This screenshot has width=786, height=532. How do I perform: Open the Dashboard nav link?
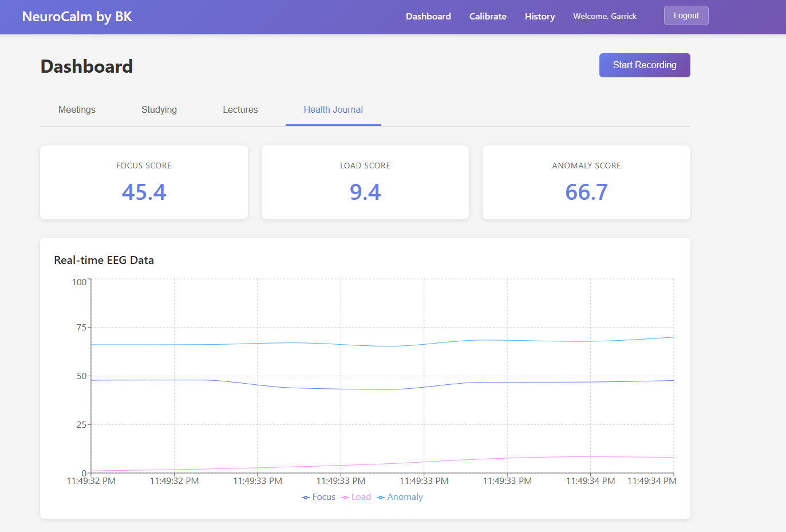(428, 17)
